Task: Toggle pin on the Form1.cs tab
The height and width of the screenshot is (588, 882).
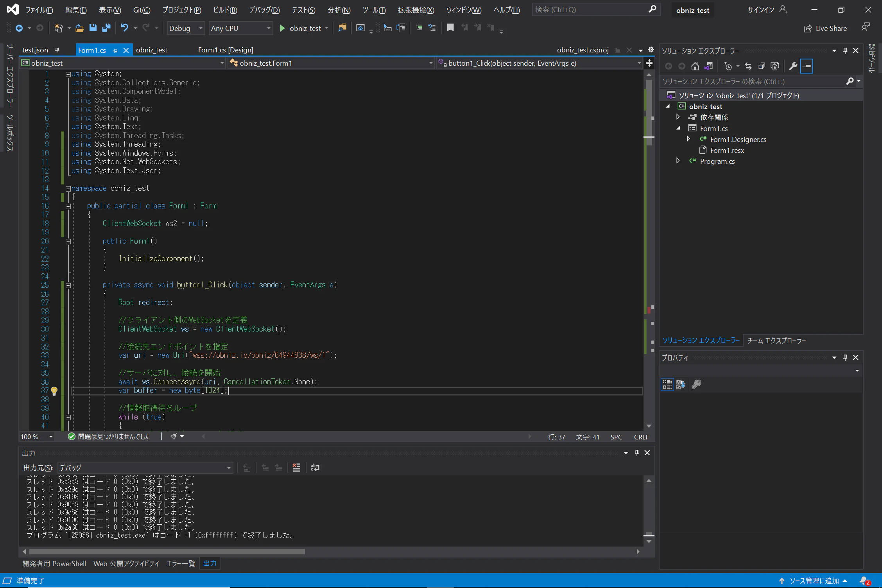Action: [x=115, y=50]
